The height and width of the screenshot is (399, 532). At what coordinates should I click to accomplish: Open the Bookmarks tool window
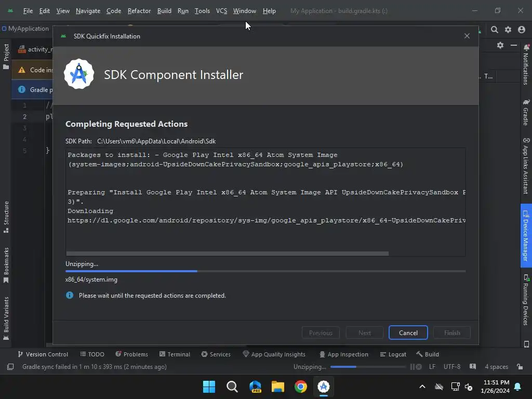6,265
